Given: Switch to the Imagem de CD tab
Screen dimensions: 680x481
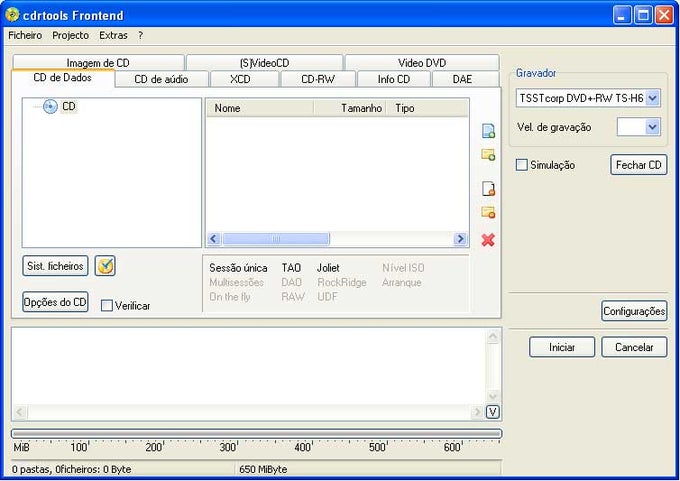Looking at the screenshot, I should (x=98, y=62).
